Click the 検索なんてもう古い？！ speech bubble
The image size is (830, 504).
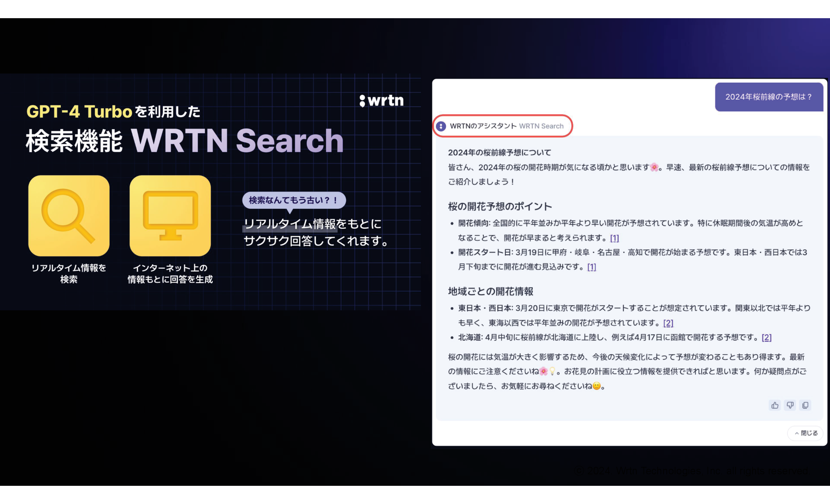click(x=294, y=200)
